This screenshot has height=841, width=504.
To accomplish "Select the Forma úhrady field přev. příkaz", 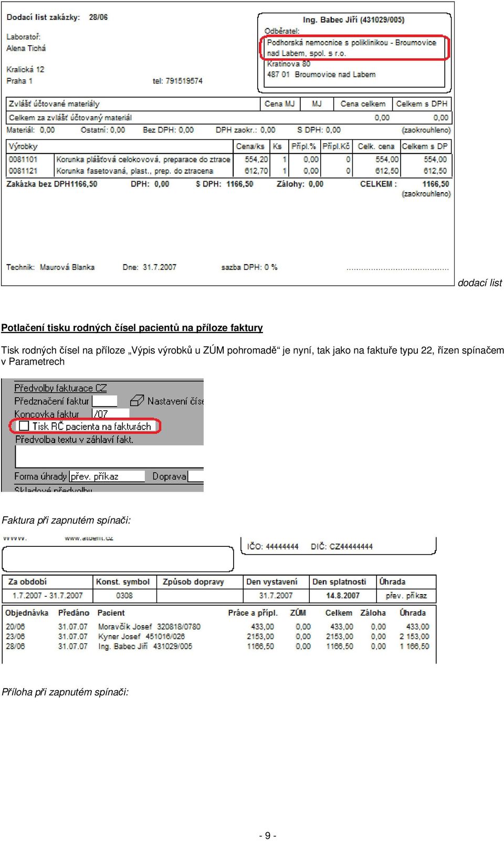I will [107, 476].
